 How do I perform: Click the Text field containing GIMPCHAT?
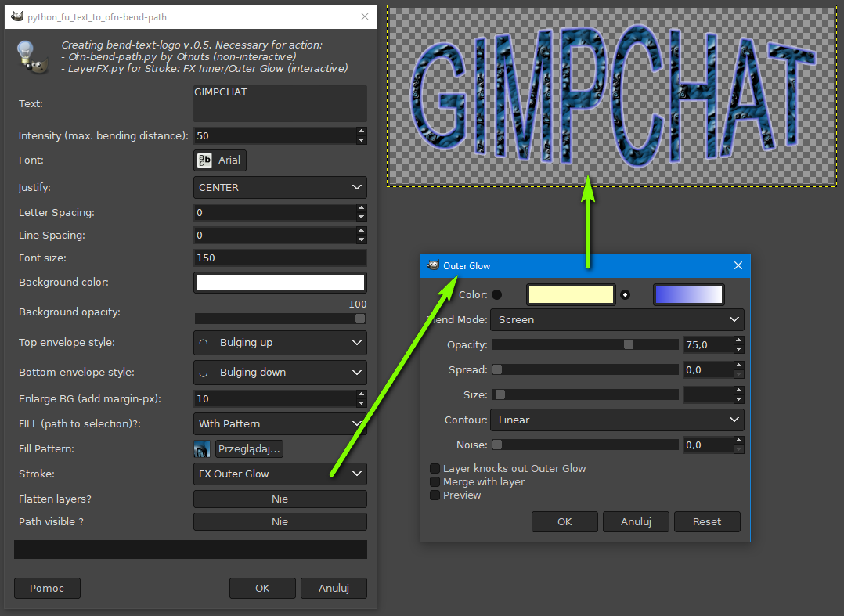point(280,103)
